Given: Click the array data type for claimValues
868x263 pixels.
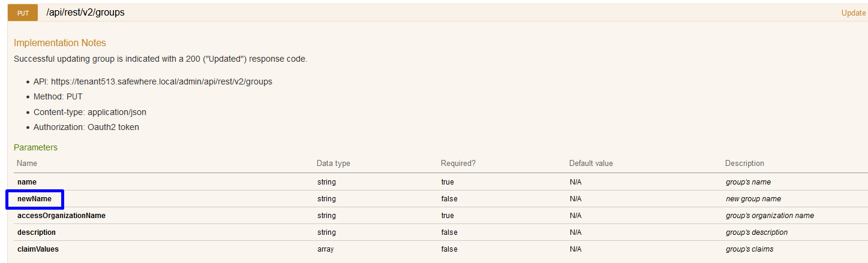Looking at the screenshot, I should (x=326, y=249).
